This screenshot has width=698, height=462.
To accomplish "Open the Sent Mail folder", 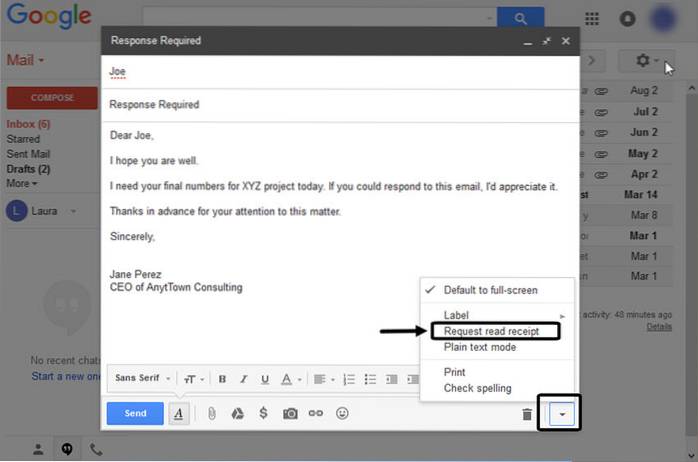I will [x=28, y=154].
